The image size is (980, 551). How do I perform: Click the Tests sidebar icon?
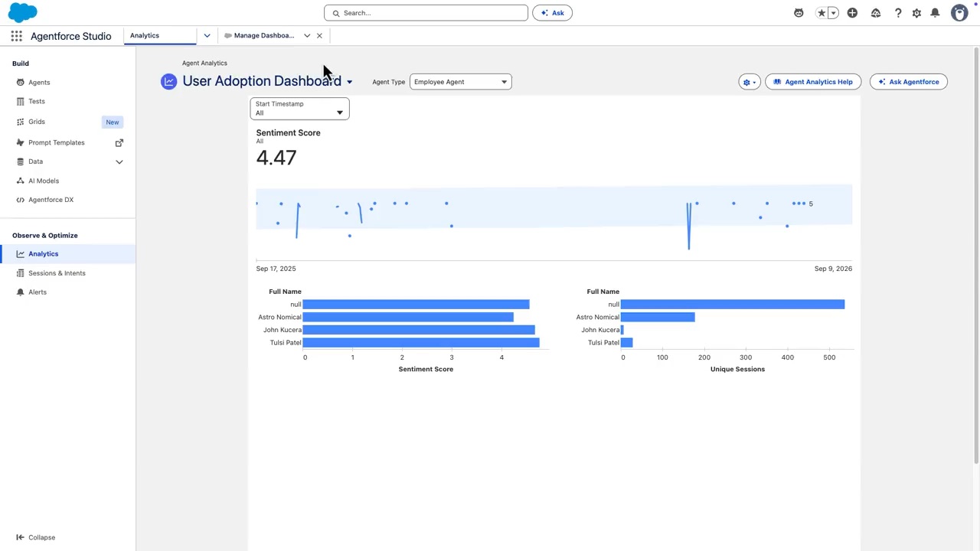[x=21, y=101]
